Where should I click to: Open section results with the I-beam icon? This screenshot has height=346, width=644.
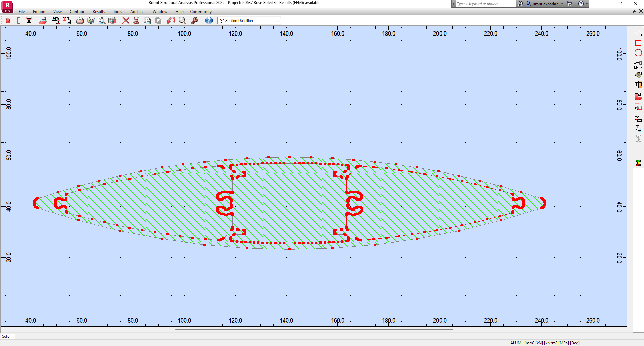pyautogui.click(x=638, y=163)
